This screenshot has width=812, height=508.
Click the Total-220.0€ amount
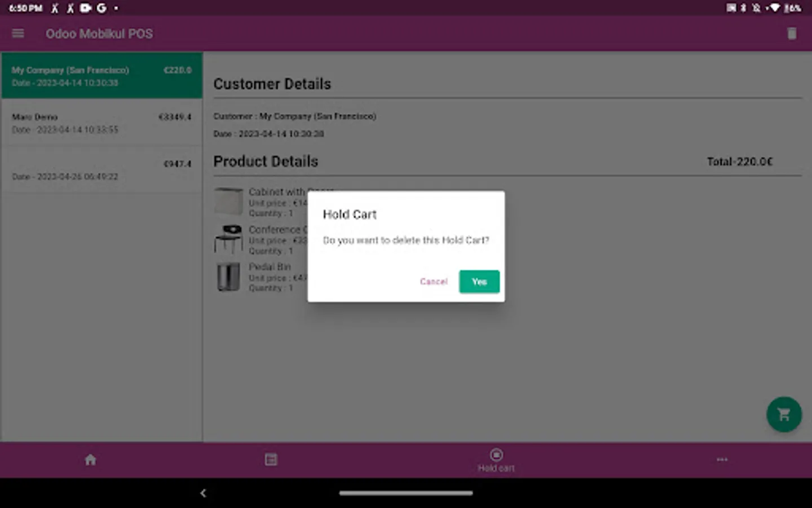pos(740,161)
